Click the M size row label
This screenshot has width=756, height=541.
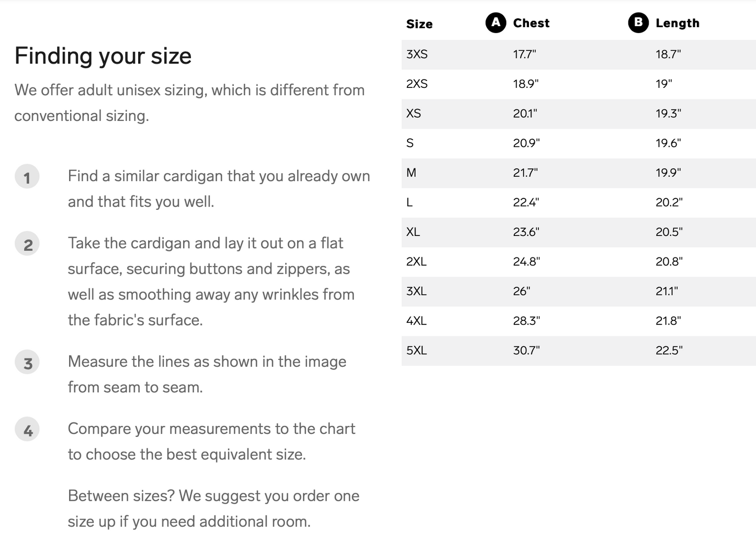tap(411, 173)
